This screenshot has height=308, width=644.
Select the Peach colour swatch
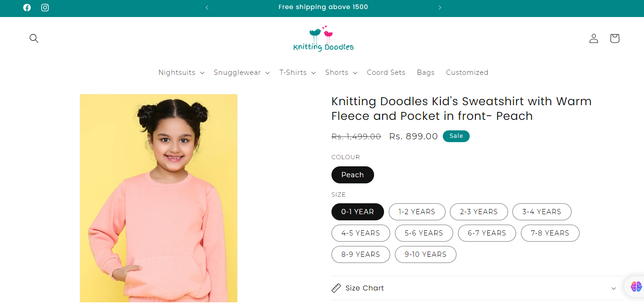(353, 175)
